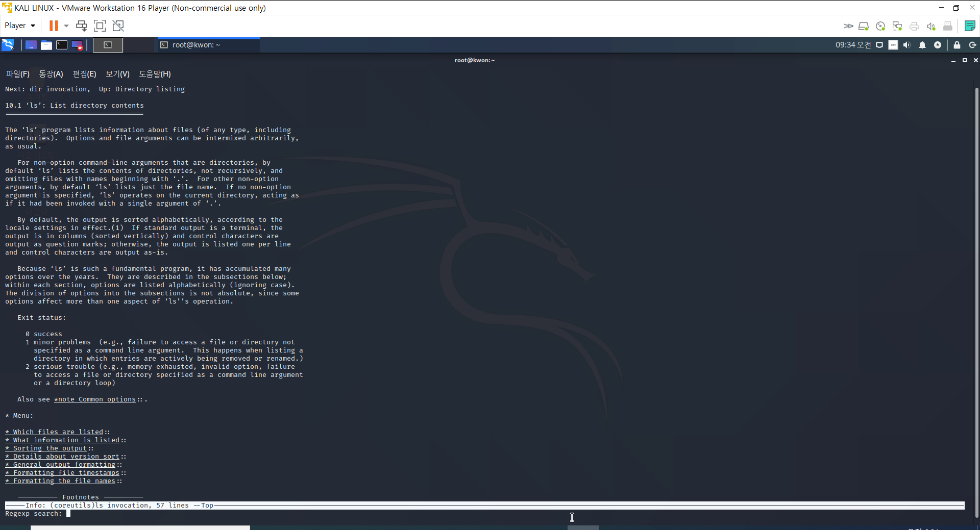The height and width of the screenshot is (530, 980).
Task: Click the '* Menu:' line
Action: [19, 416]
